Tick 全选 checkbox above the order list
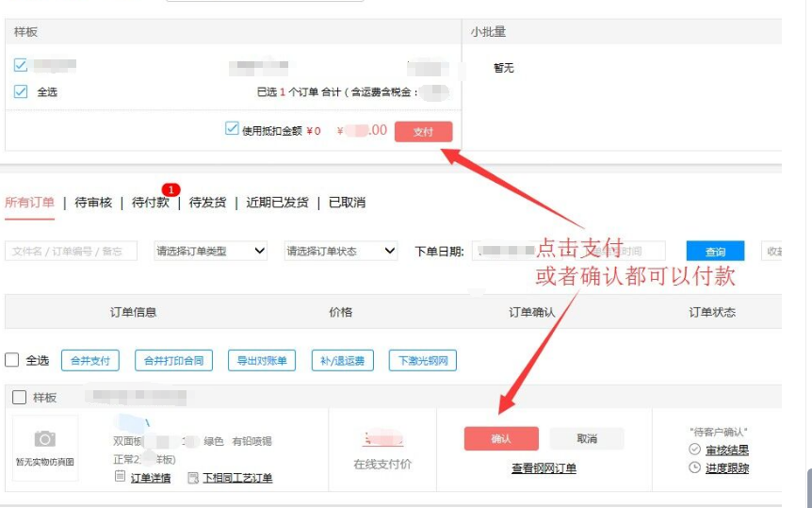Screen dimensions: 812x508 12,360
